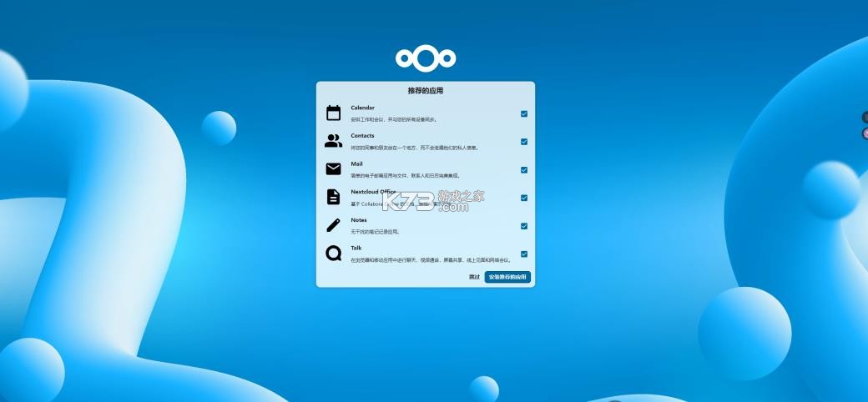868x402 pixels.
Task: Click the Mail description text
Action: (x=406, y=176)
